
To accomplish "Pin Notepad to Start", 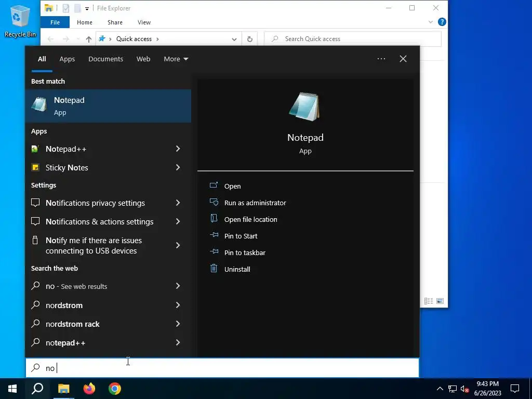I will [241, 236].
